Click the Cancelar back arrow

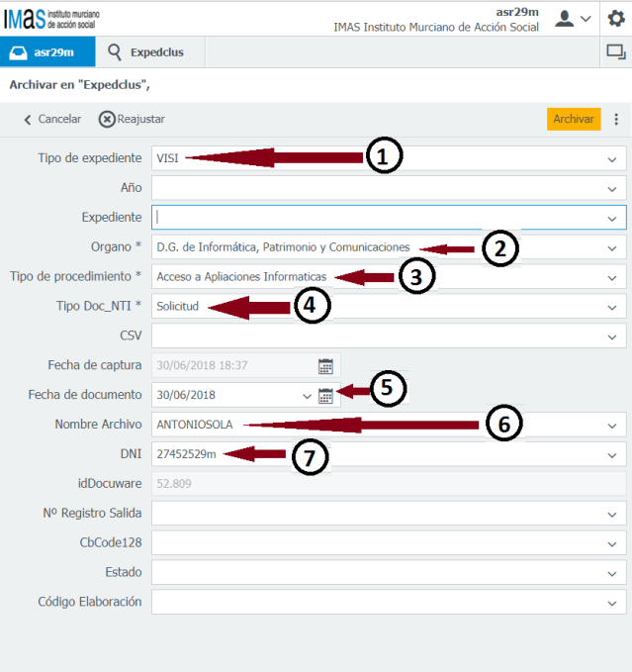click(28, 119)
